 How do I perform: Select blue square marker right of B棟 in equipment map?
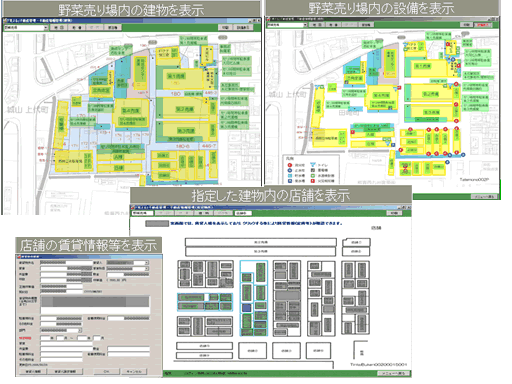point(393,145)
